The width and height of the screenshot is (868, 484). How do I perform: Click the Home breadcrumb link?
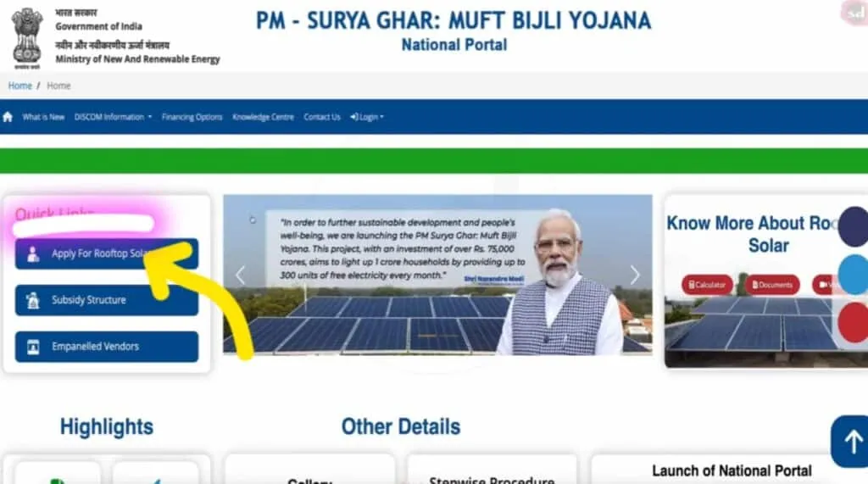(20, 86)
